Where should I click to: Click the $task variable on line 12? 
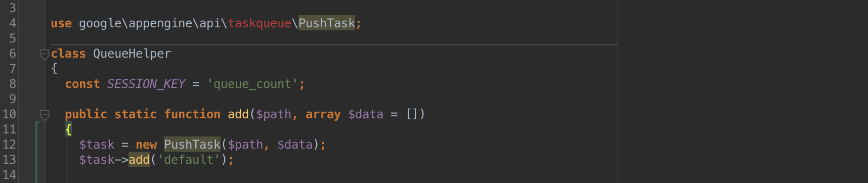point(97,145)
